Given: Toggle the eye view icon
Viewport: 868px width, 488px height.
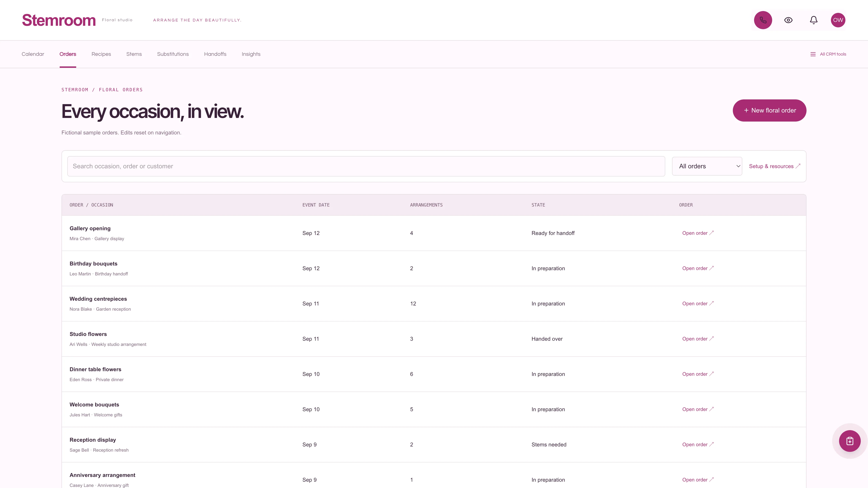Looking at the screenshot, I should click(788, 20).
